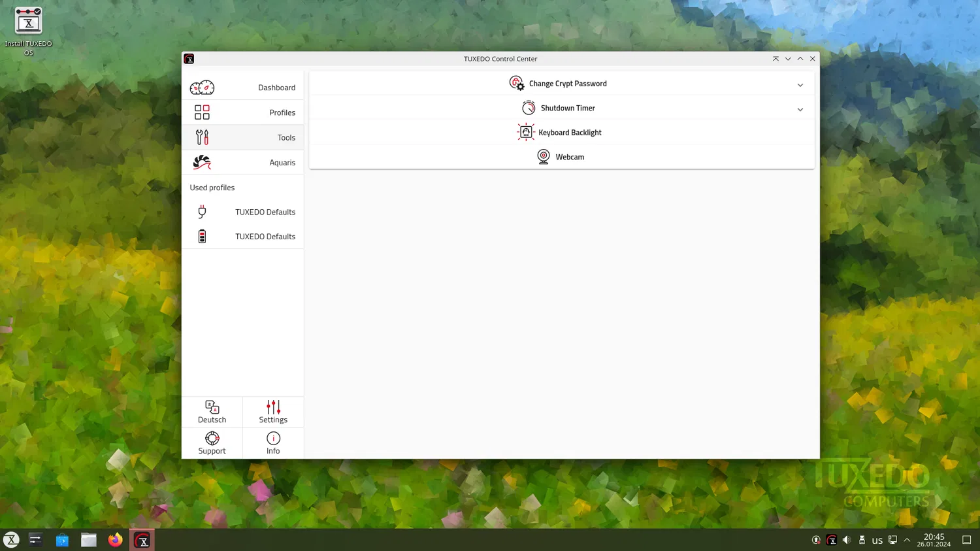Click the Deutsch language icon
Screen dimensions: 980x551
pyautogui.click(x=212, y=407)
